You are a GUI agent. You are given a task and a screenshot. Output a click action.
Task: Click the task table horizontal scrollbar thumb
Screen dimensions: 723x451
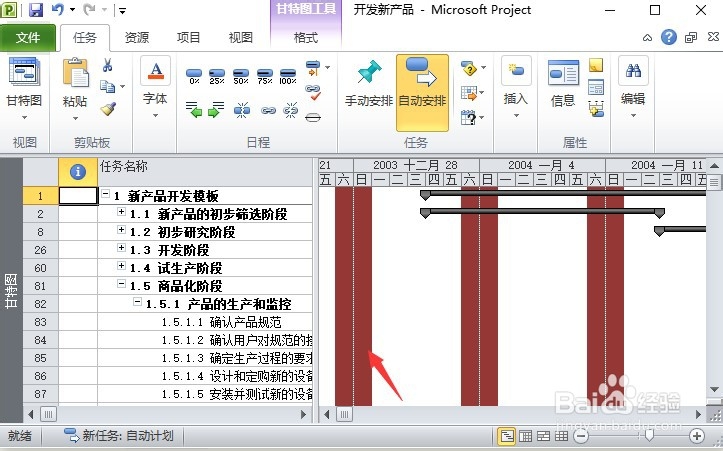coord(48,414)
